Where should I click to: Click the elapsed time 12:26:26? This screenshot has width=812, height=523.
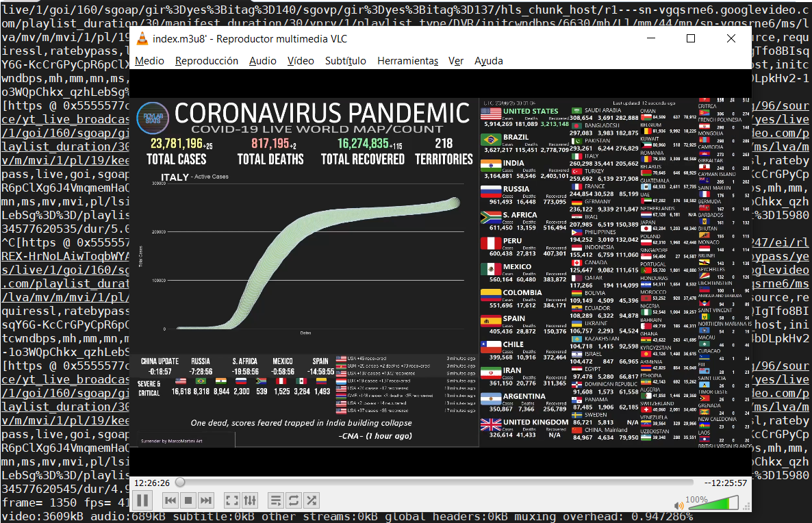pos(152,483)
